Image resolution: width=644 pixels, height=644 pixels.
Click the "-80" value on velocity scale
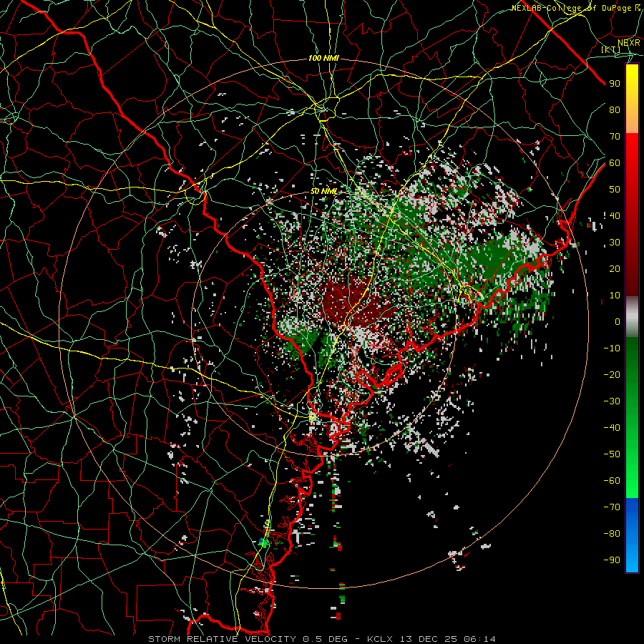tap(612, 534)
